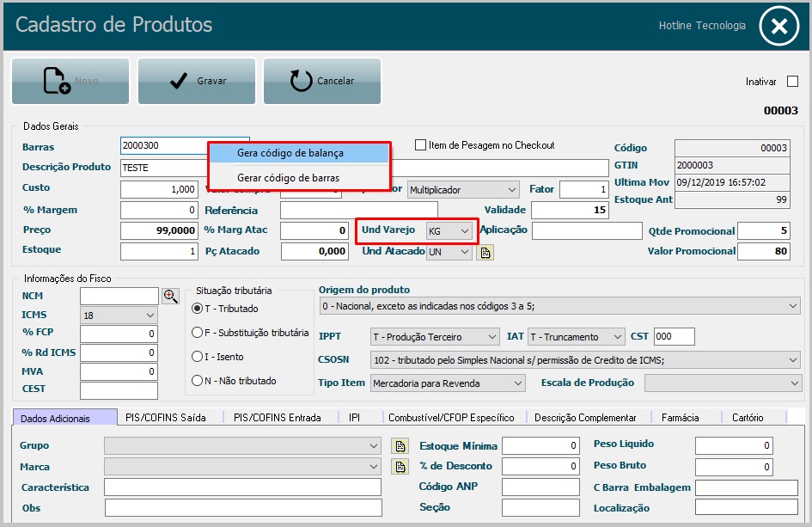The image size is (812, 527).
Task: Open the Multiplicador dropdown
Action: pyautogui.click(x=463, y=190)
